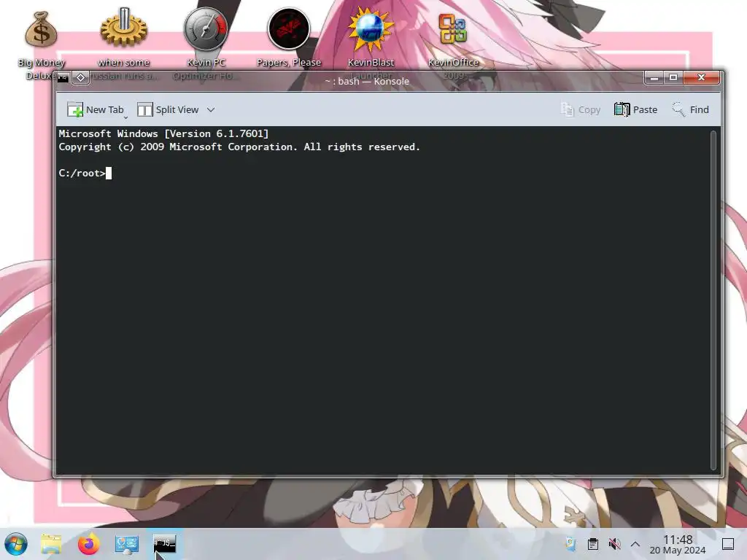Click the Konsole taskbar entry
The width and height of the screenshot is (747, 560).
point(164,544)
